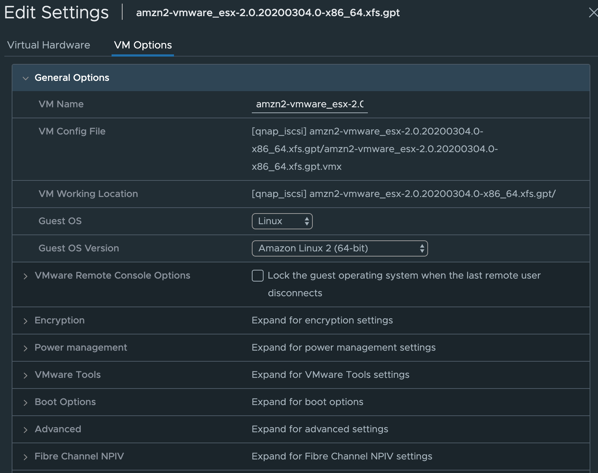
Task: Select the VM Options tab
Action: (143, 45)
